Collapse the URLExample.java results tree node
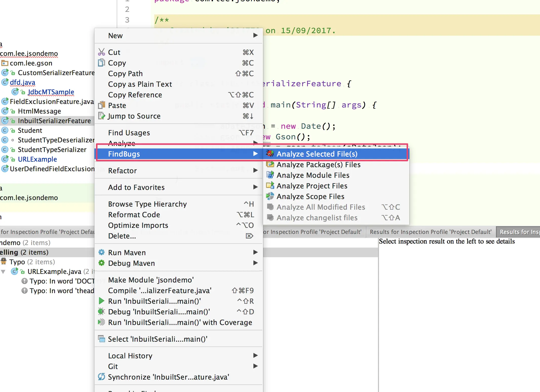 [3, 272]
